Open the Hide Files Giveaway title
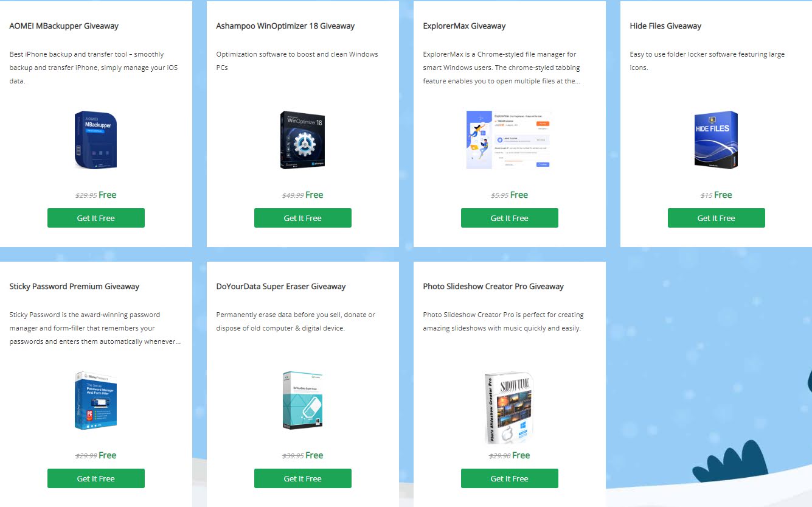This screenshot has width=812, height=507. point(665,26)
